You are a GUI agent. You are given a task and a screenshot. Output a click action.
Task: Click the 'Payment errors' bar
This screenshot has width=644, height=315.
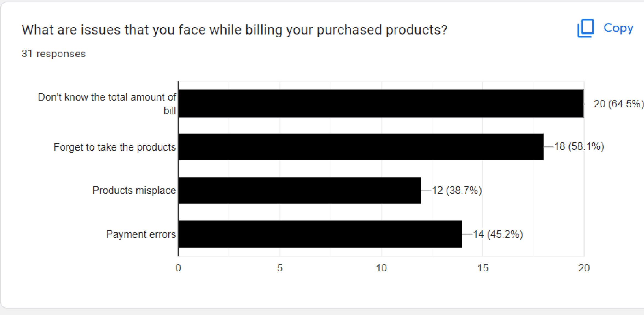click(320, 234)
